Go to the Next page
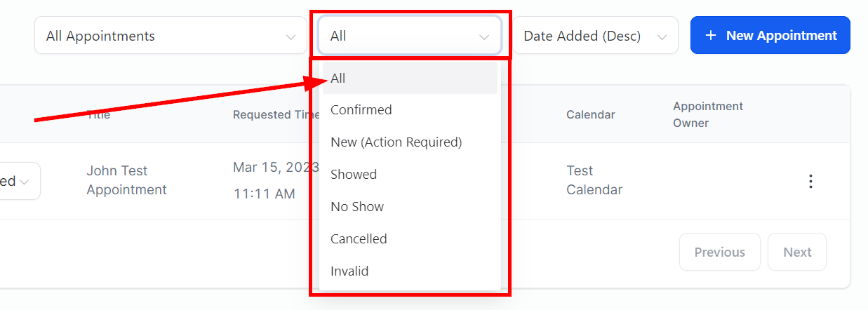The image size is (868, 310). [797, 252]
